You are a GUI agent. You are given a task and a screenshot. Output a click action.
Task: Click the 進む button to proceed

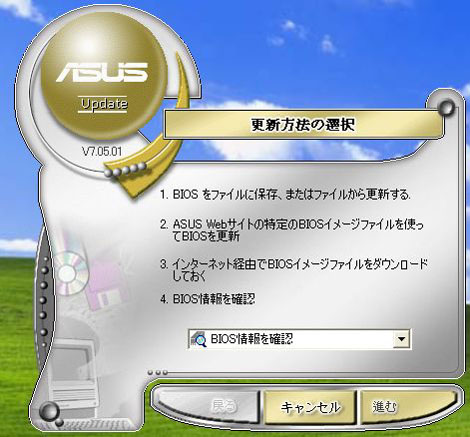tap(407, 407)
